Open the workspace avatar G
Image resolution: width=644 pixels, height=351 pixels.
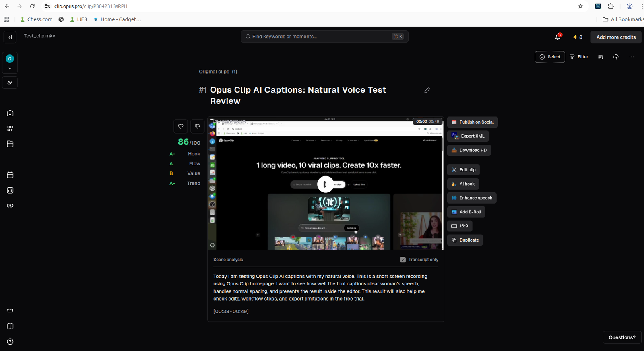(x=10, y=59)
